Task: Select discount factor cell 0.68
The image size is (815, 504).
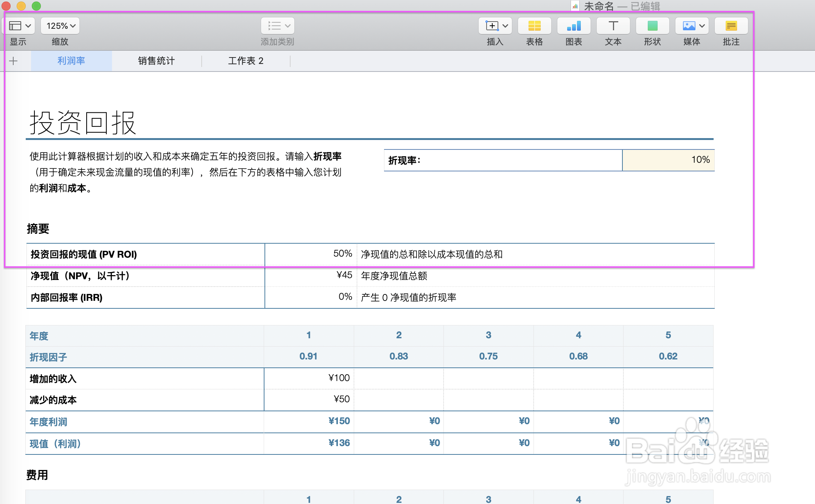Action: pyautogui.click(x=579, y=357)
